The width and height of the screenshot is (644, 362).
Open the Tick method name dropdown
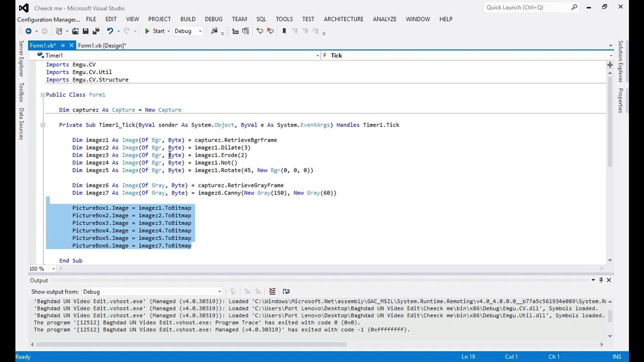[x=611, y=55]
